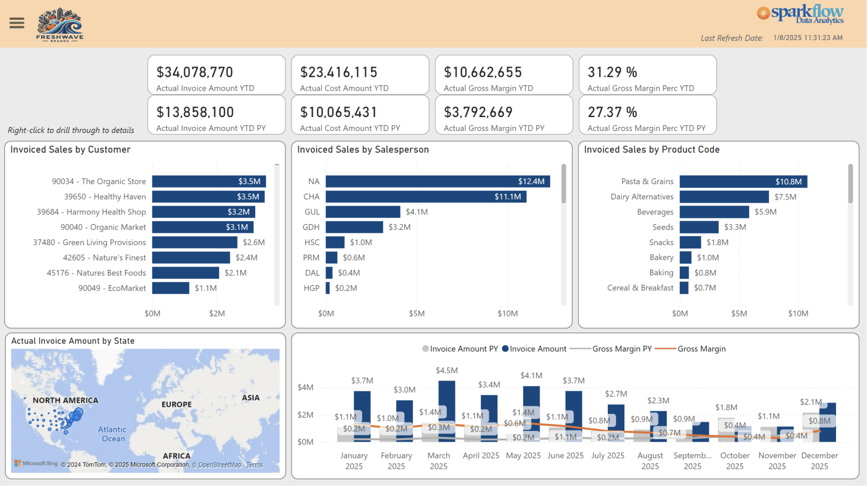Select the March 2025 $4.5M column

click(x=447, y=412)
